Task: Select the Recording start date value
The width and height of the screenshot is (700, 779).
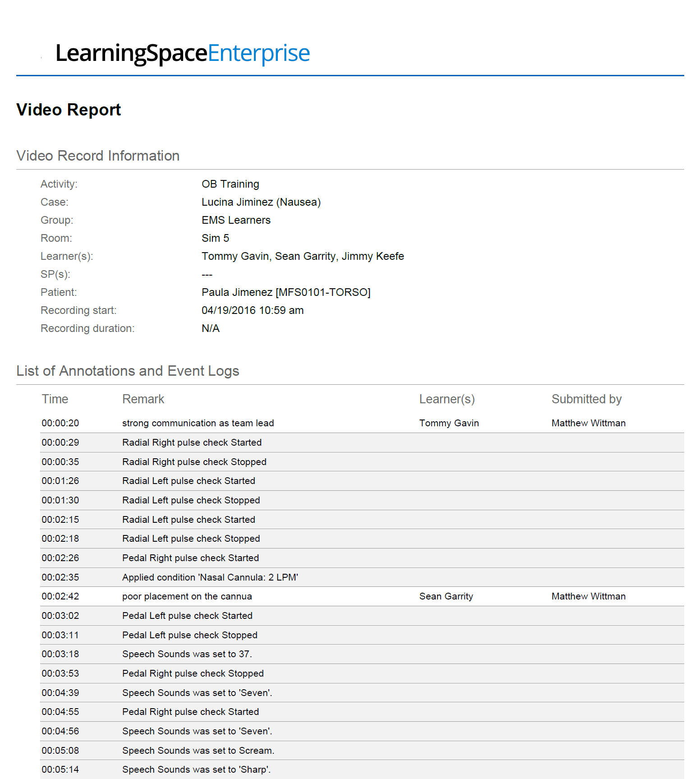Action: pyautogui.click(x=253, y=310)
